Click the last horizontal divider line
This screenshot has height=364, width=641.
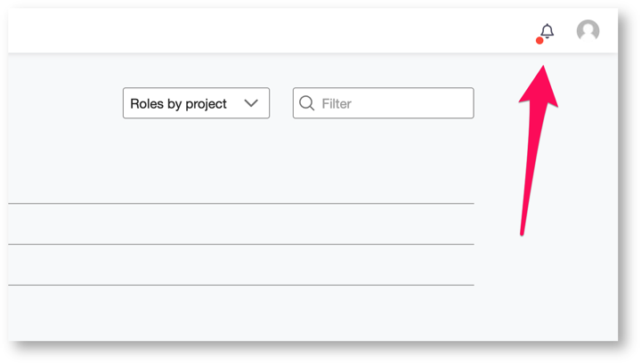241,285
